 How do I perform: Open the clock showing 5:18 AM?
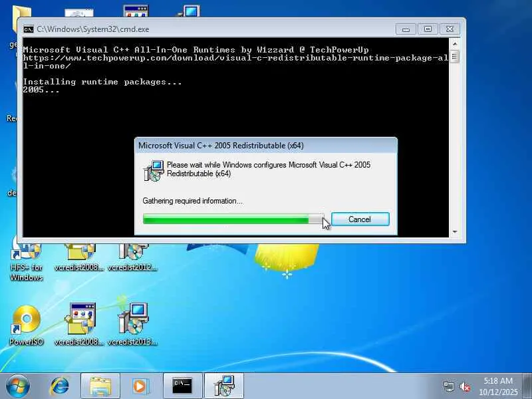coord(498,386)
